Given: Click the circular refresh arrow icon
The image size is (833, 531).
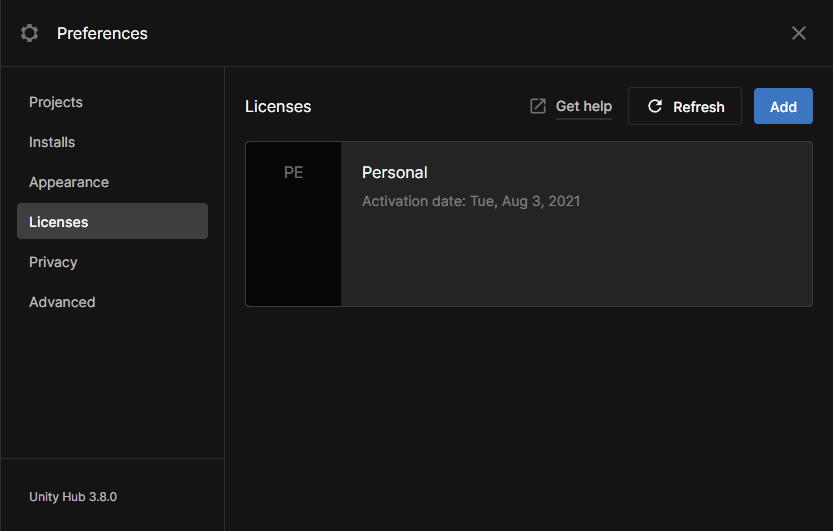Looking at the screenshot, I should coord(655,106).
